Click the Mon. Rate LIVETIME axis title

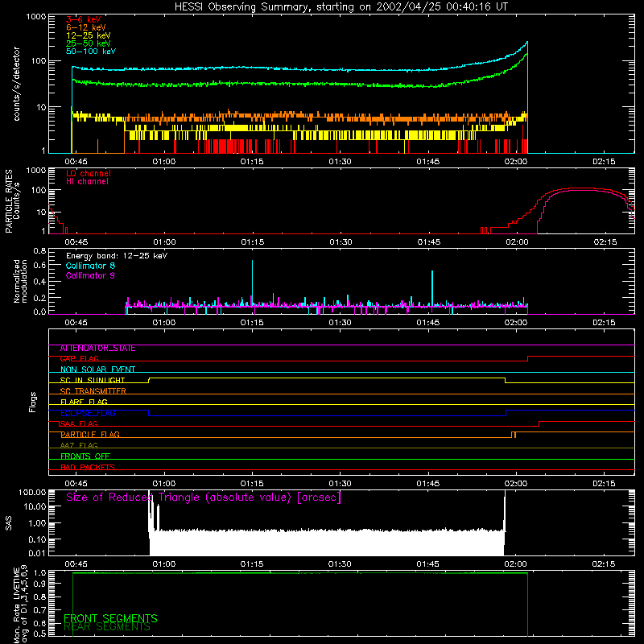pyautogui.click(x=20, y=605)
